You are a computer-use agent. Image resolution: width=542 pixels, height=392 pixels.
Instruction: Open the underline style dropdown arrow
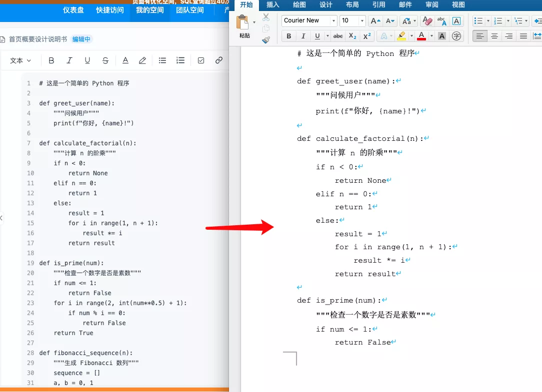tap(327, 36)
